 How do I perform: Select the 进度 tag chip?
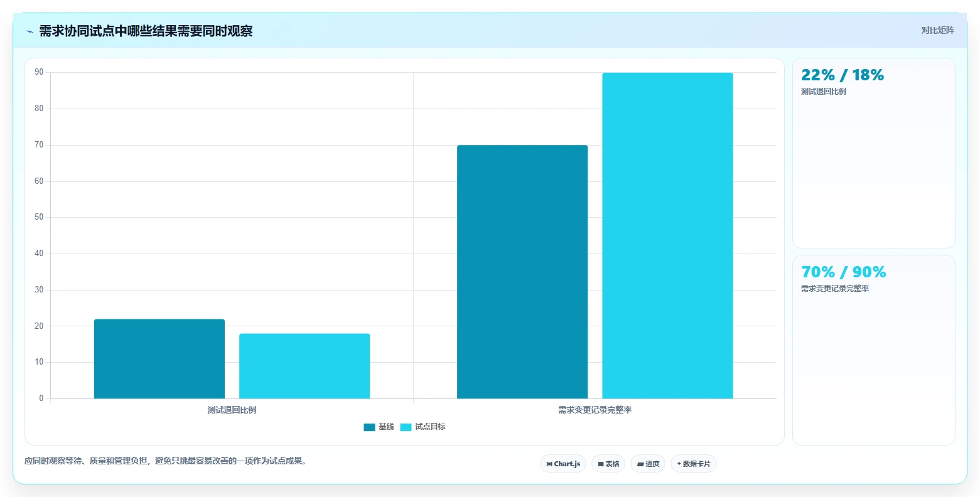(x=648, y=464)
